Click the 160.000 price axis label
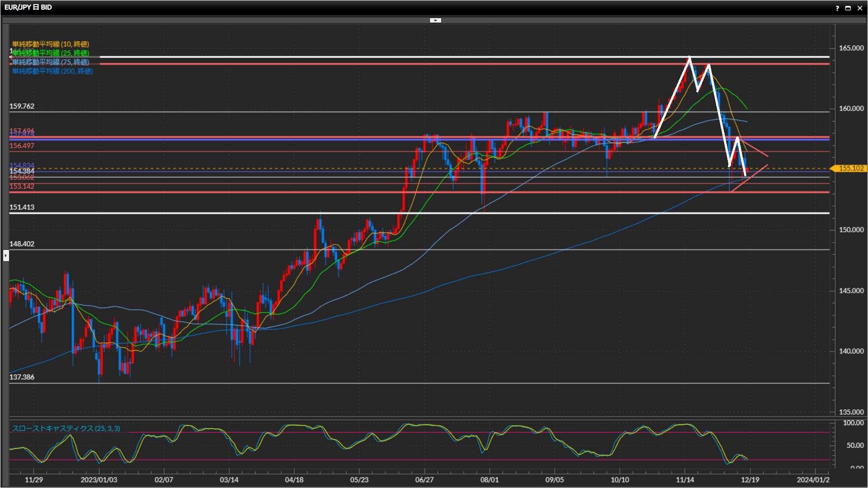This screenshot has width=868, height=488. click(851, 108)
